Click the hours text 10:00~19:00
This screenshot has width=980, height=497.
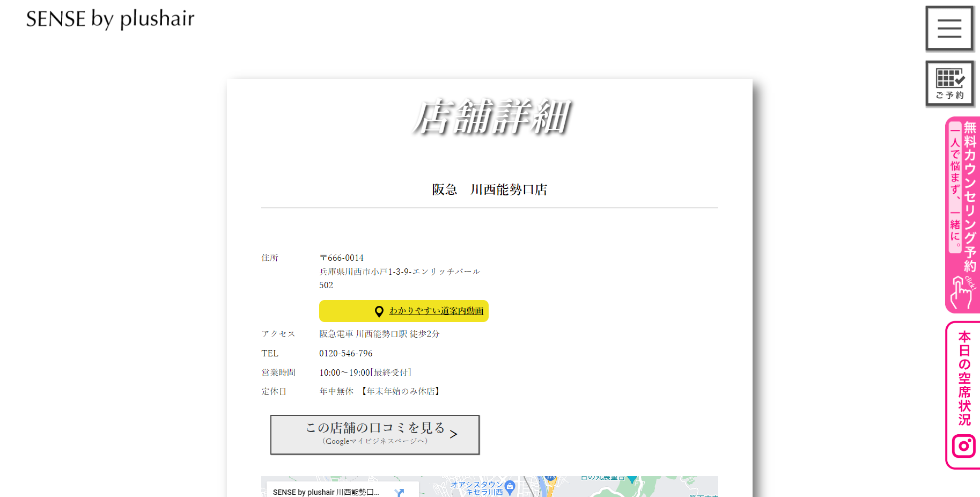tap(344, 372)
